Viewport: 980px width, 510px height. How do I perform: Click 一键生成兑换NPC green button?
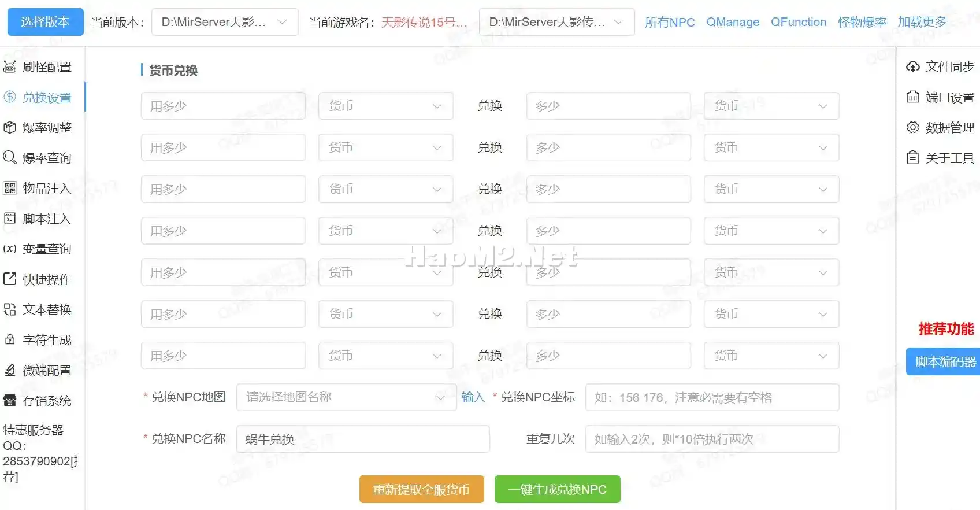click(x=557, y=489)
